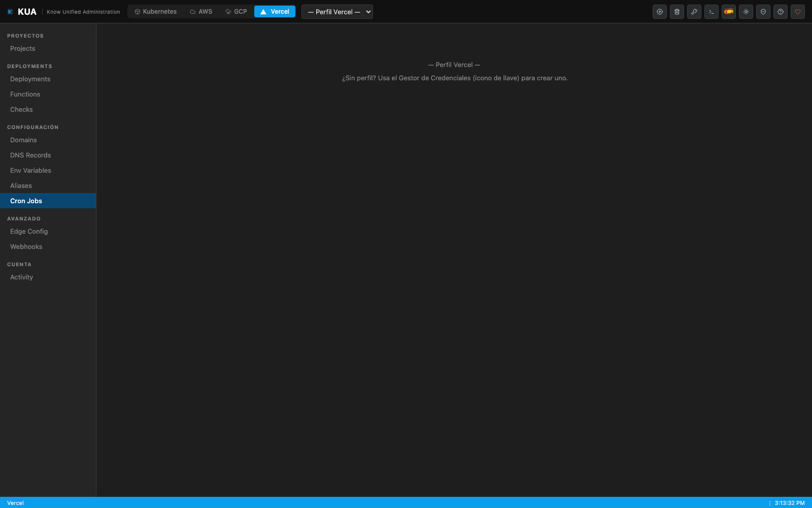
Task: Switch to the GCP tab
Action: [236, 12]
